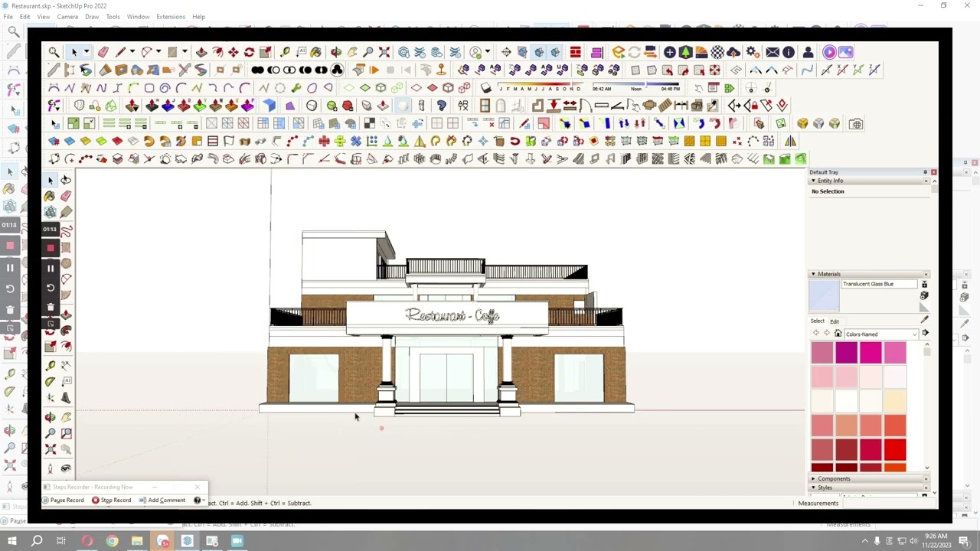Open the Line tool dropdown arrow
Viewport: 980px width, 551px height.
pos(132,52)
